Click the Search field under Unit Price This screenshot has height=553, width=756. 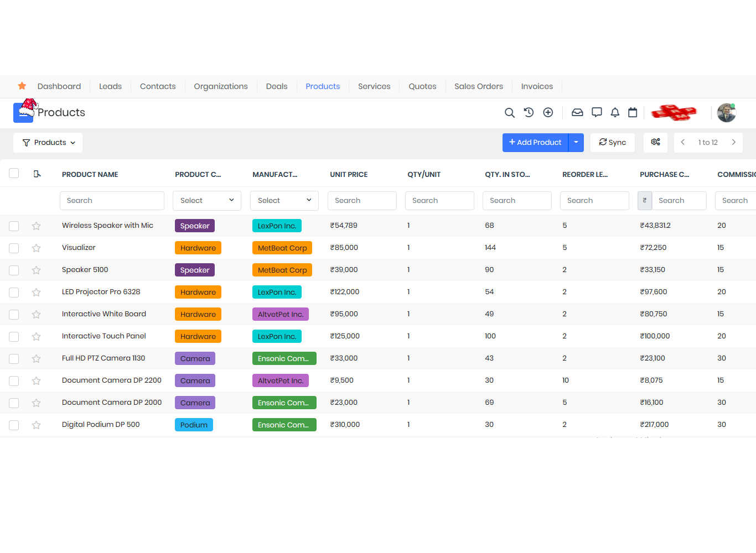tap(362, 200)
